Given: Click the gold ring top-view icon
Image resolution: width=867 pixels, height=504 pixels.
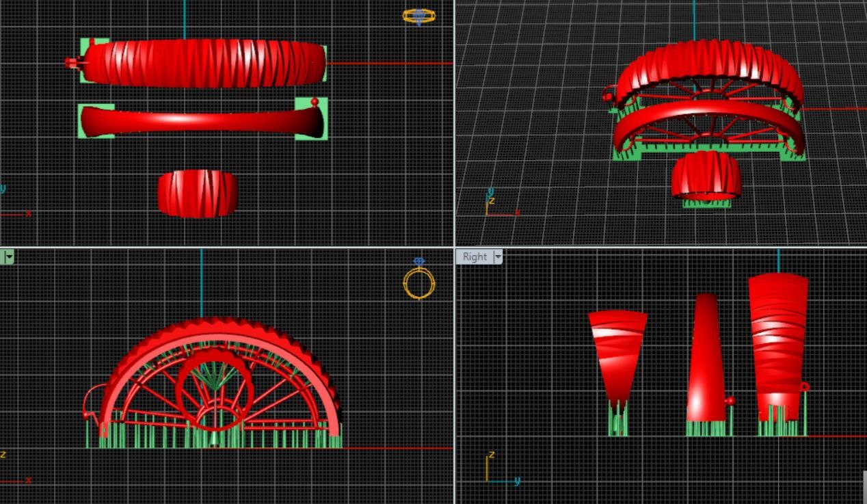Looking at the screenshot, I should pyautogui.click(x=418, y=16).
